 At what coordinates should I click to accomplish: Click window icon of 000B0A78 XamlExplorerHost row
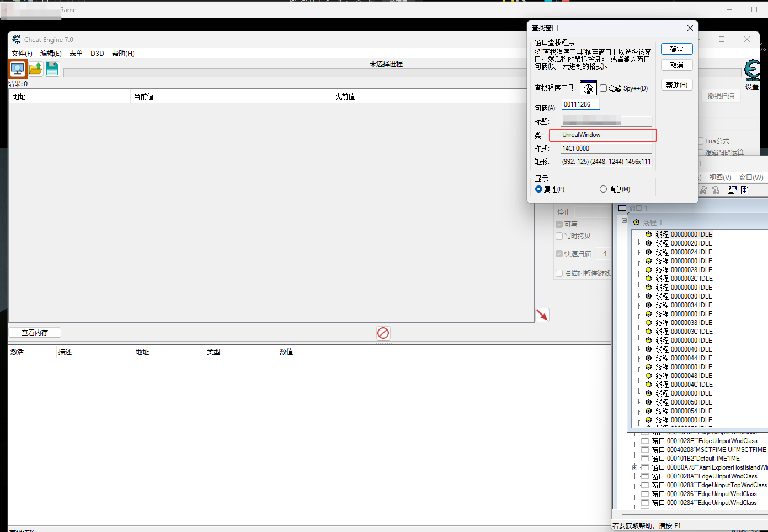pos(645,467)
